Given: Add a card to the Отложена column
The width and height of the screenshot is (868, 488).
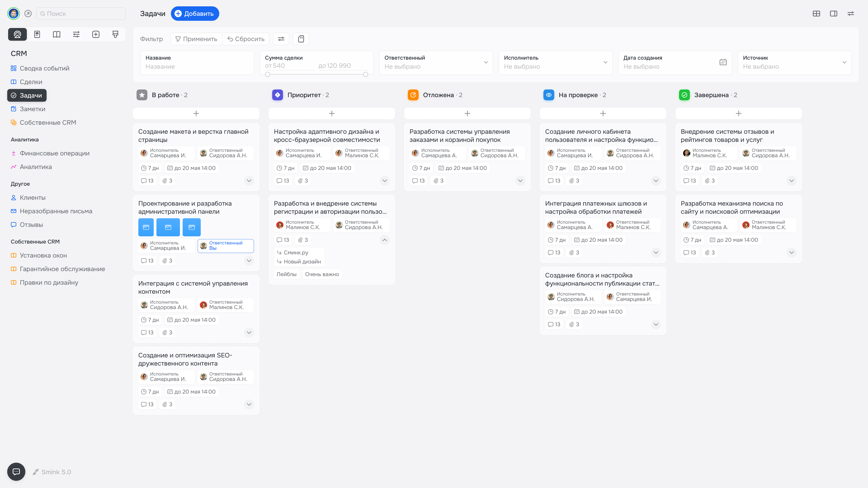Looking at the screenshot, I should click(467, 113).
